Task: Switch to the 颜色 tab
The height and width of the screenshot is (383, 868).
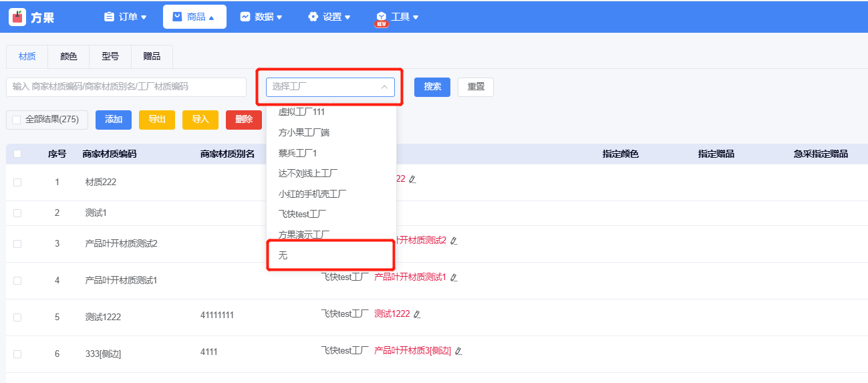Action: (x=69, y=57)
